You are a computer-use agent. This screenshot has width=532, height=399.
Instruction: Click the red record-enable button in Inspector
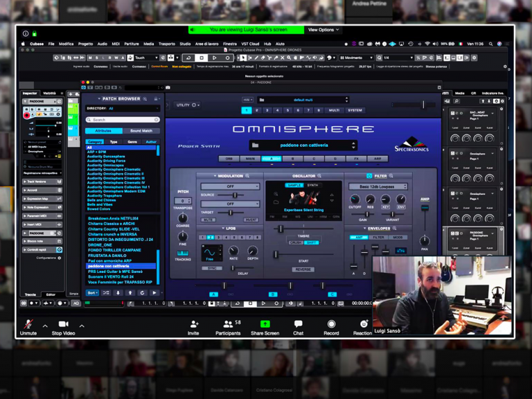[26, 116]
